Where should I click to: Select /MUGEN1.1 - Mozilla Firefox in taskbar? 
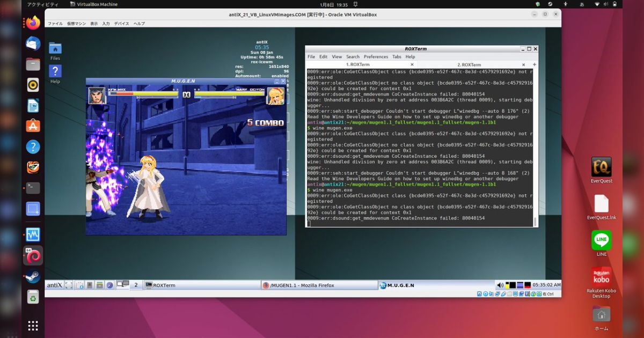(317, 285)
